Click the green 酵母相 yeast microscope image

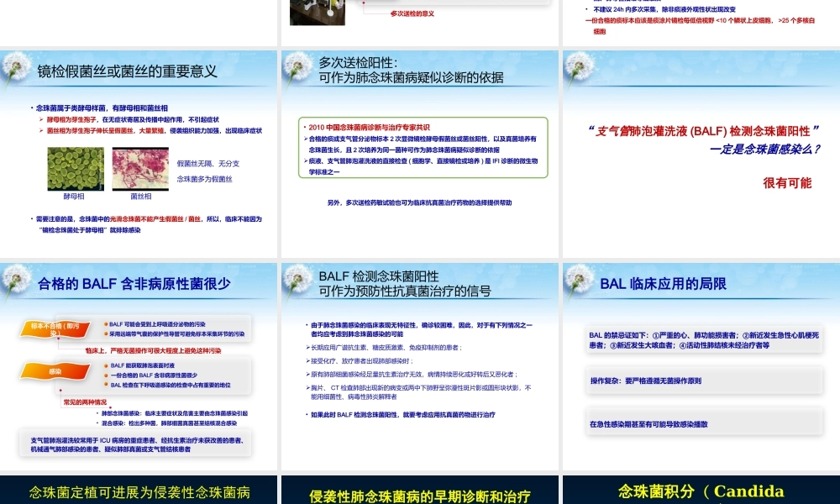[76, 169]
